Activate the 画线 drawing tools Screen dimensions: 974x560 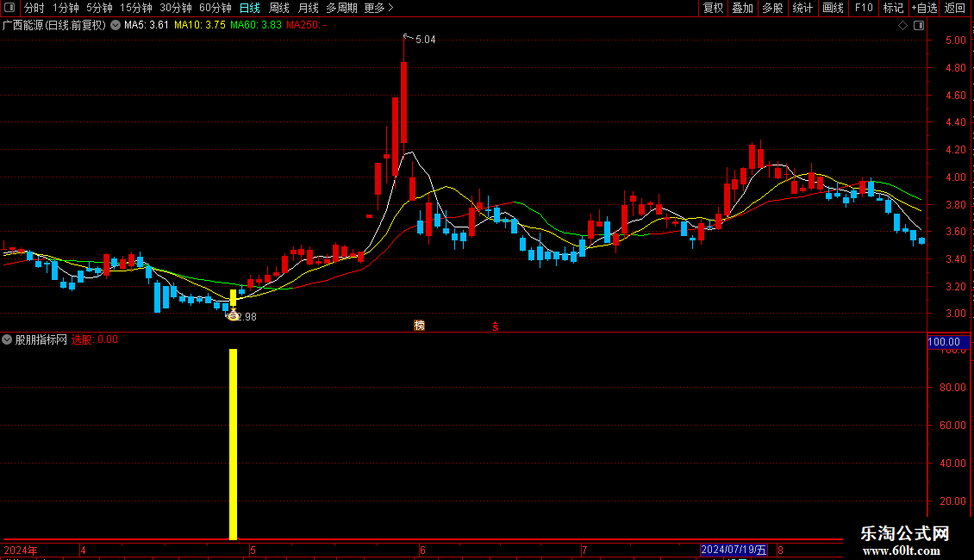coord(833,8)
